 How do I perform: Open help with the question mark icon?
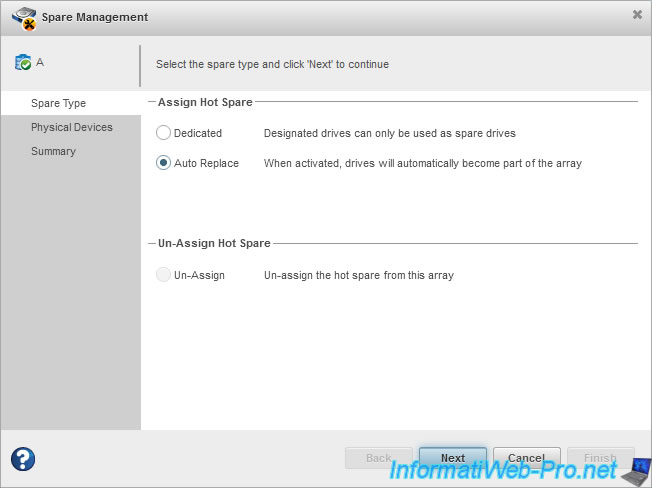(x=23, y=459)
